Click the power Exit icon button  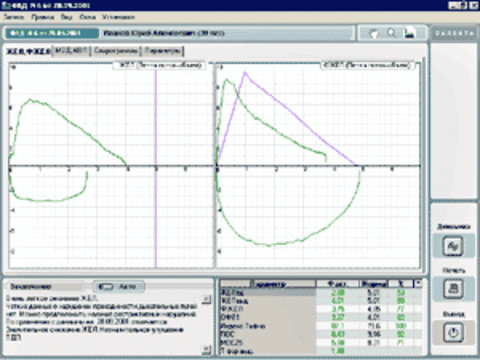(x=453, y=332)
